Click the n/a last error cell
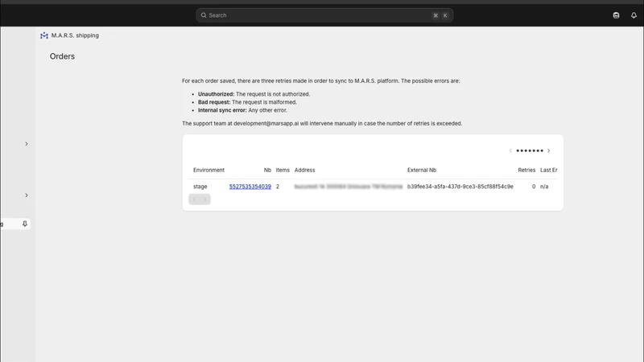 coord(544,187)
